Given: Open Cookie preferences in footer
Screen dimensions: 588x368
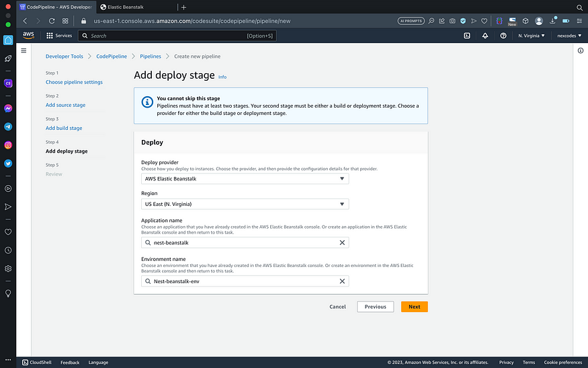Looking at the screenshot, I should tap(563, 363).
